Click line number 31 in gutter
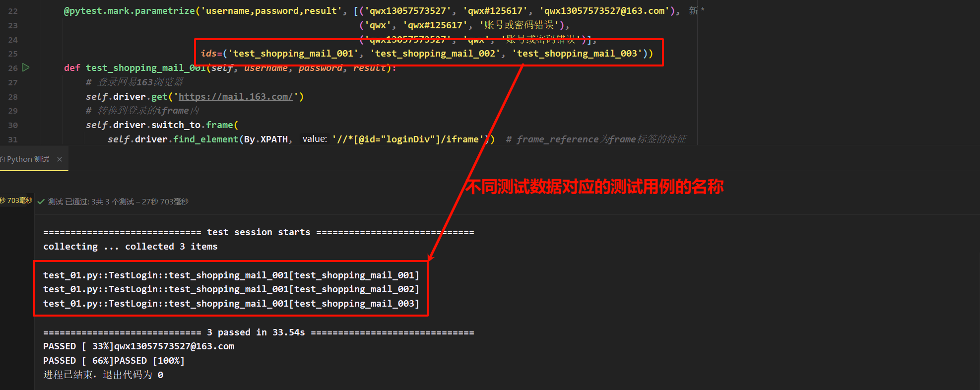This screenshot has width=980, height=390. click(13, 139)
